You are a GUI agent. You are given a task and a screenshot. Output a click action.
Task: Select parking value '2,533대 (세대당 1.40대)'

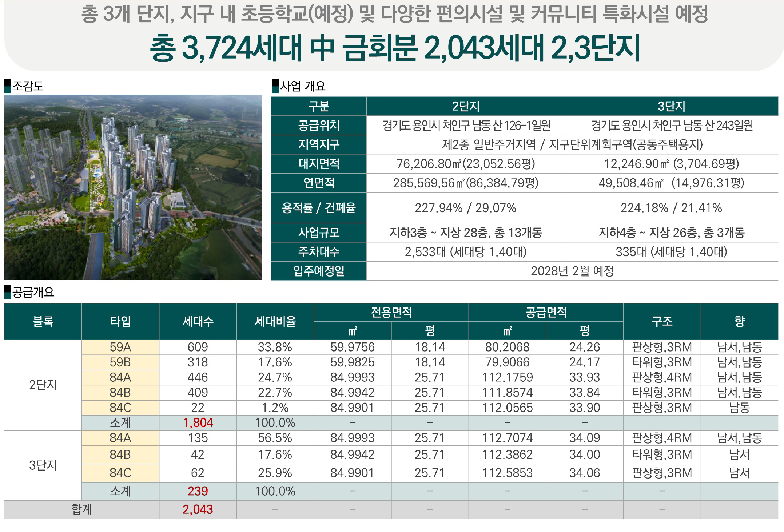click(466, 252)
